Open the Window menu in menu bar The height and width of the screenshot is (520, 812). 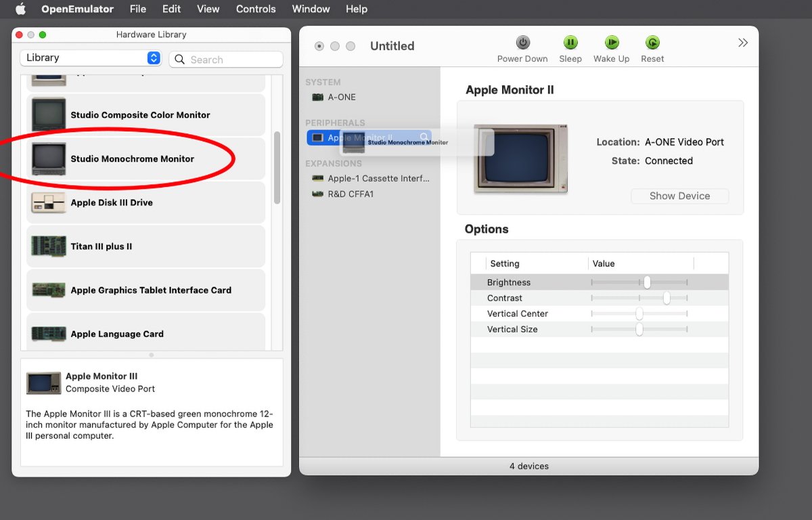click(x=311, y=9)
